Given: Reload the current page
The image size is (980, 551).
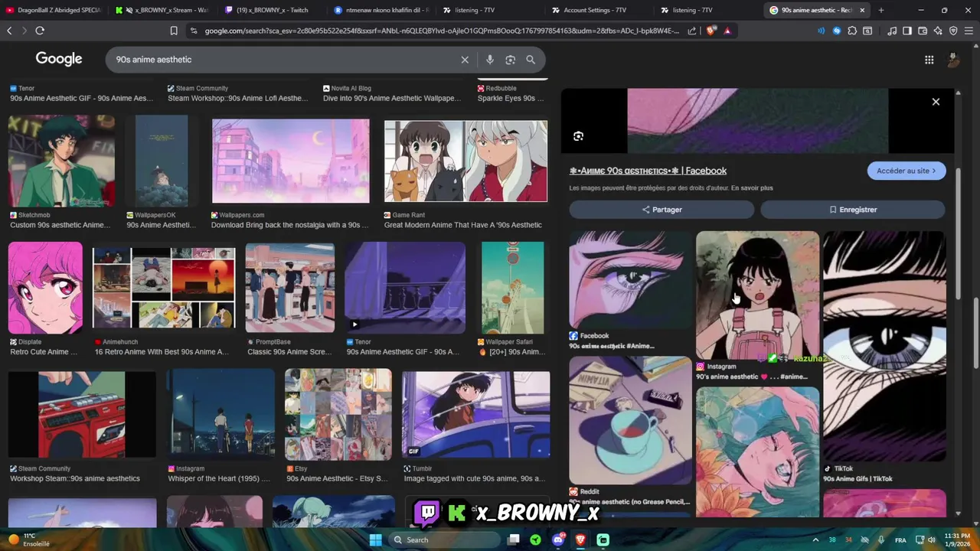Looking at the screenshot, I should (40, 31).
